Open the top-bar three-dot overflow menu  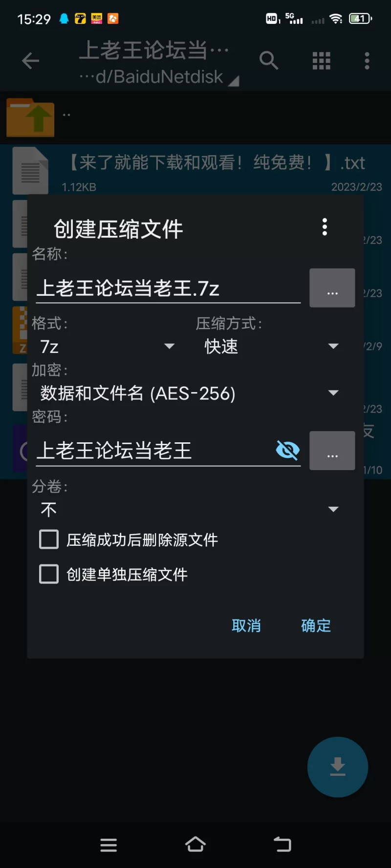367,61
